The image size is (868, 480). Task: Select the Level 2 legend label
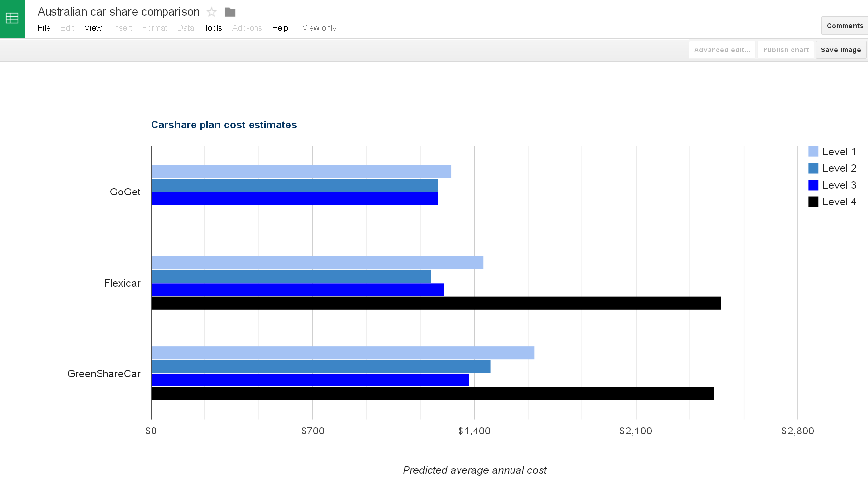click(x=839, y=168)
